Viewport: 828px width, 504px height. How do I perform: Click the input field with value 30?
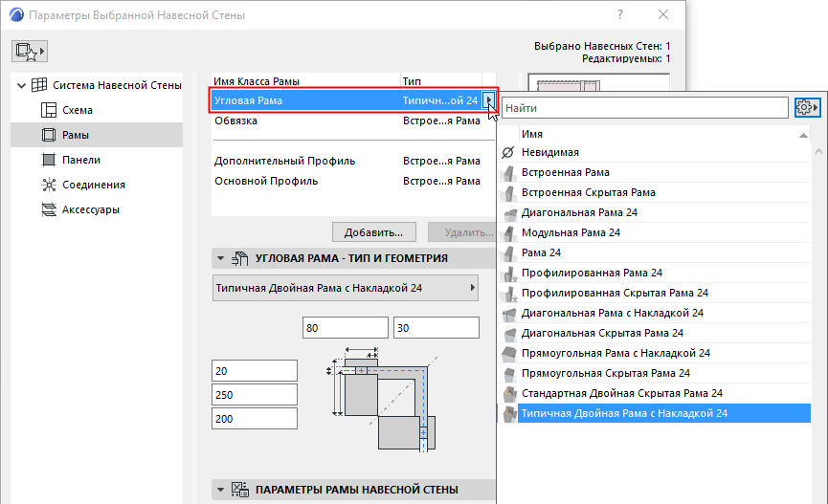[436, 328]
